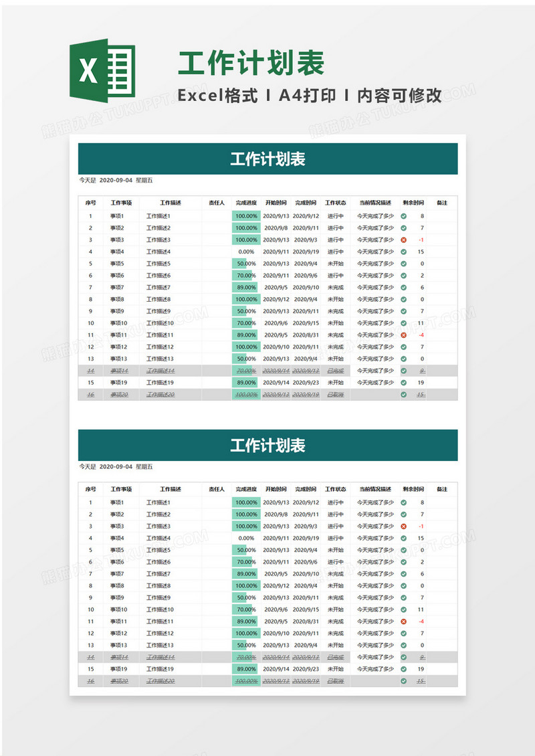Click red cross icon in upper table's 事项11 row
The image size is (535, 756).
point(404,335)
